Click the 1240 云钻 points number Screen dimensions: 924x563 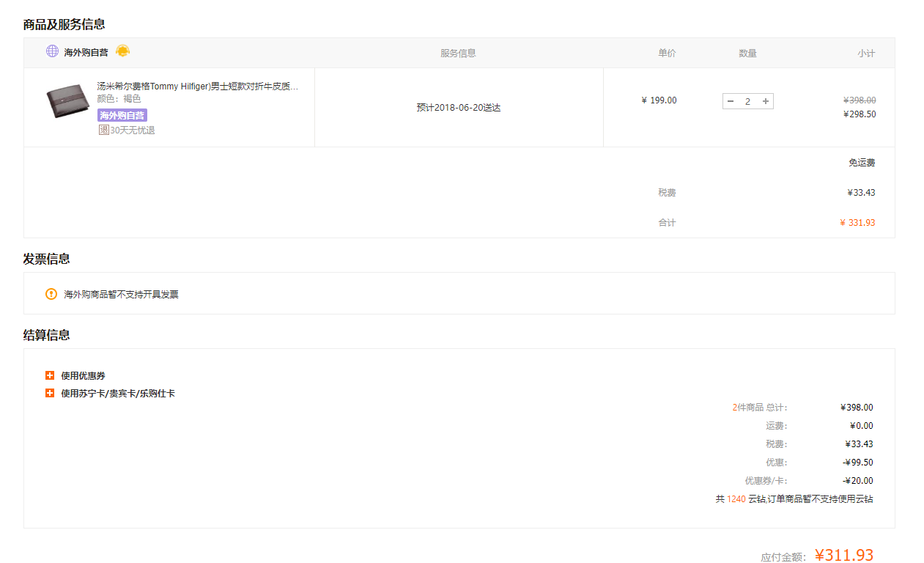click(736, 499)
